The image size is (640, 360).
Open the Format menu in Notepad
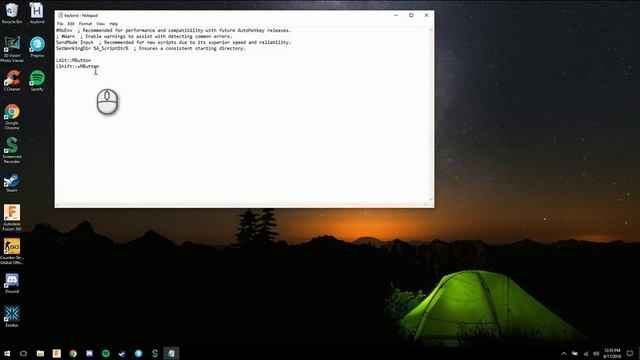[x=85, y=24]
